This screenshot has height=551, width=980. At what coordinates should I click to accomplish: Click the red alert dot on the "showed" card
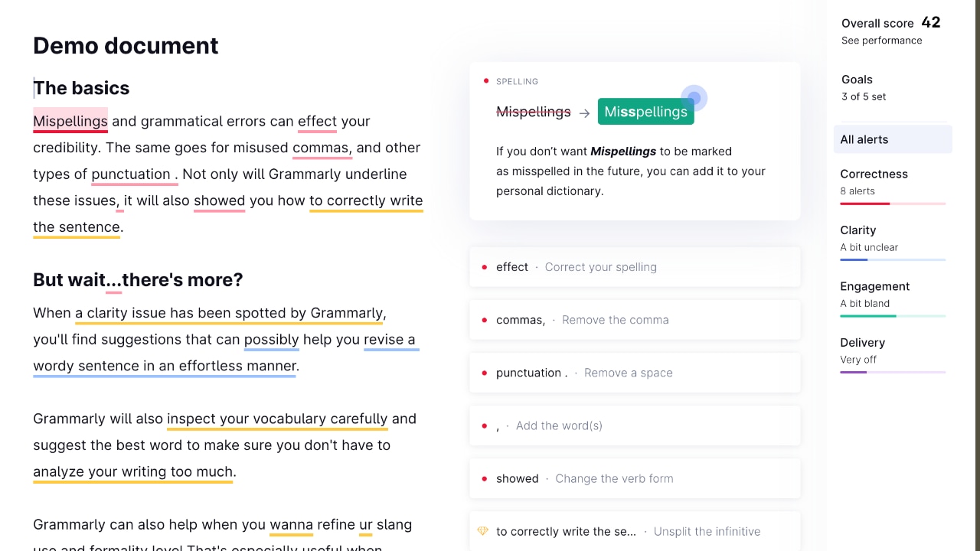485,478
